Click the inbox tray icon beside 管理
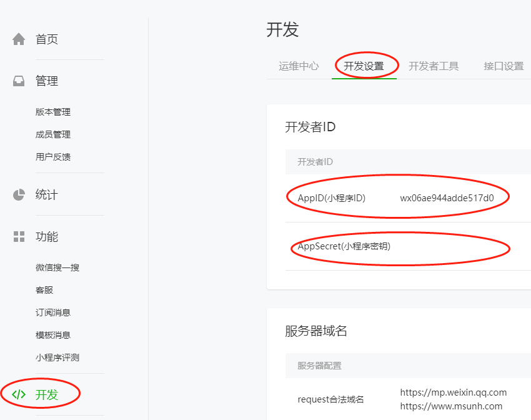The image size is (531, 420). coord(19,81)
